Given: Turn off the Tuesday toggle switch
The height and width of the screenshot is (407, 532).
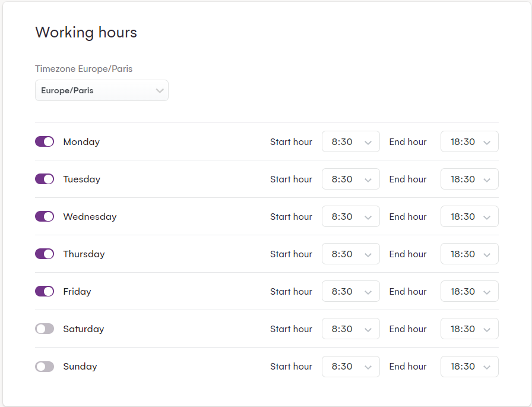Looking at the screenshot, I should tap(45, 179).
